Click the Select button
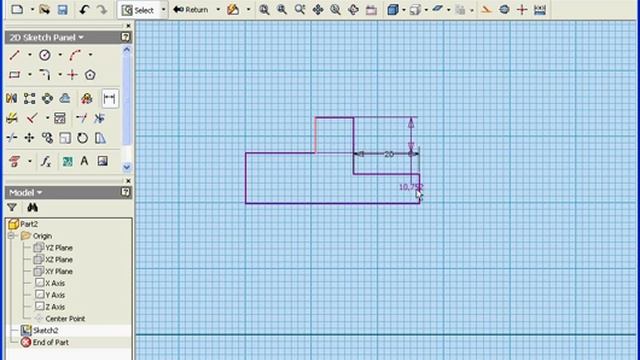 pos(139,10)
